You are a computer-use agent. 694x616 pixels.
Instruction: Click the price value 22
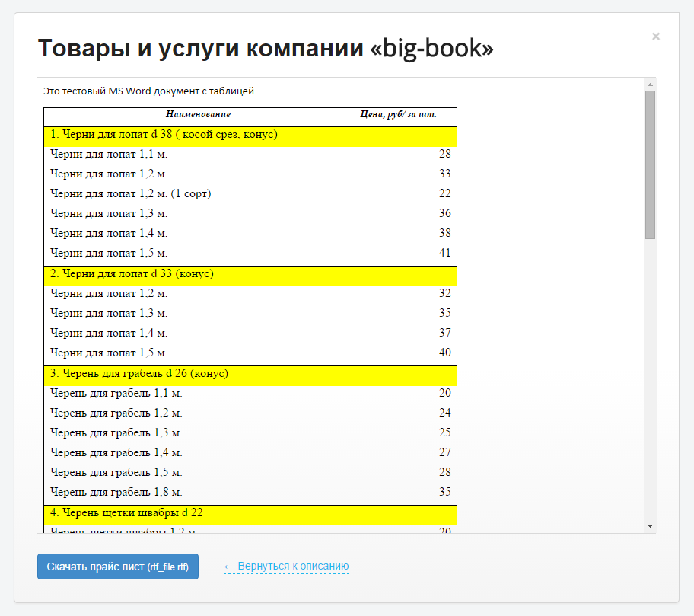coord(444,193)
